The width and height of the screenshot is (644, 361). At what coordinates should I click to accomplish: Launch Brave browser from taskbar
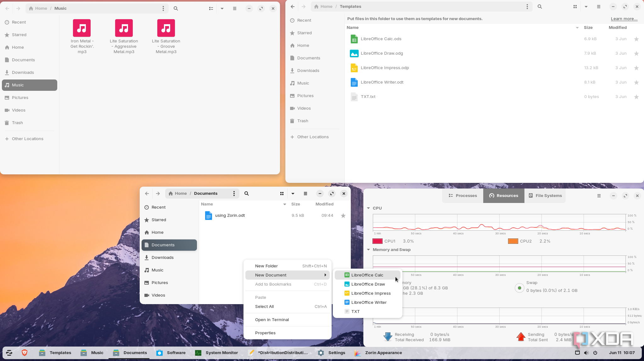coord(25,353)
